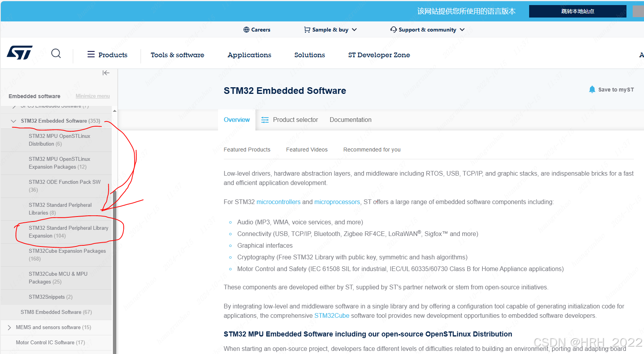Follow the microprocessors link

tap(337, 202)
